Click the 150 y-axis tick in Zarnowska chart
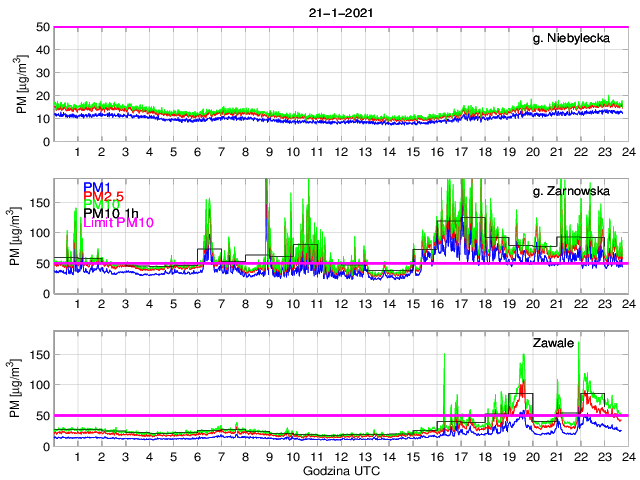 (41, 202)
